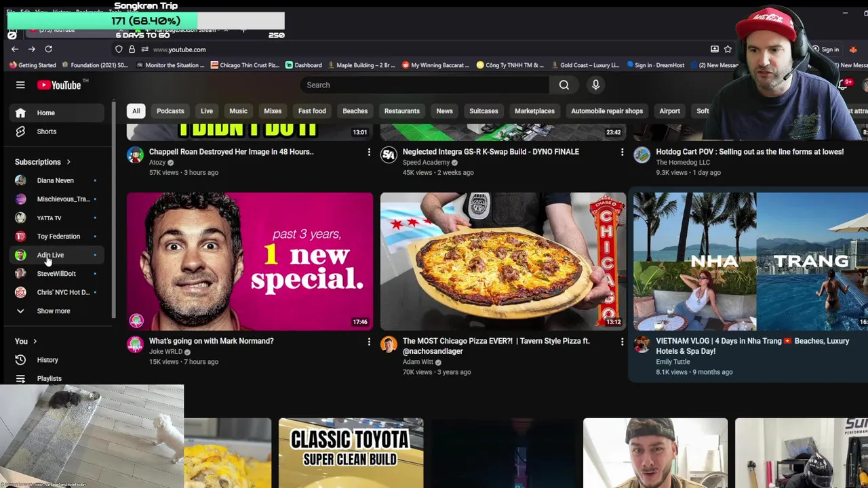This screenshot has width=868, height=488.
Task: Select the Suitcases filter chip
Action: coord(484,111)
